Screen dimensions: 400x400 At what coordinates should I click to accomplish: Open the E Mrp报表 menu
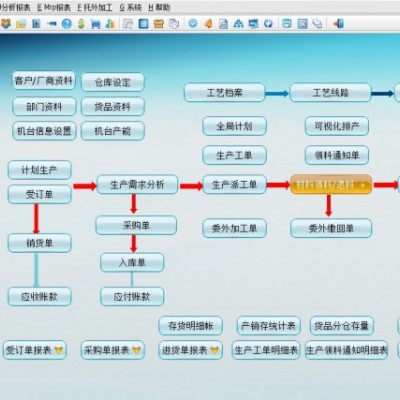pyautogui.click(x=54, y=7)
